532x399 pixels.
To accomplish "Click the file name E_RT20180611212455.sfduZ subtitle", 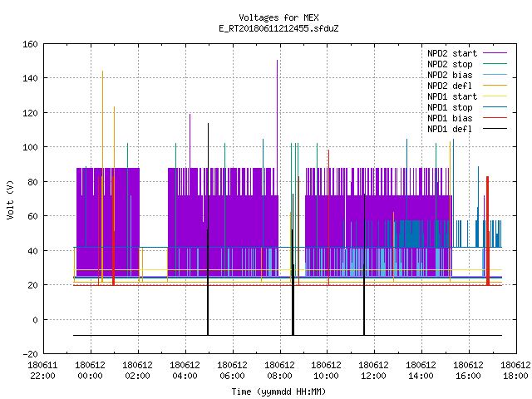I will [278, 28].
